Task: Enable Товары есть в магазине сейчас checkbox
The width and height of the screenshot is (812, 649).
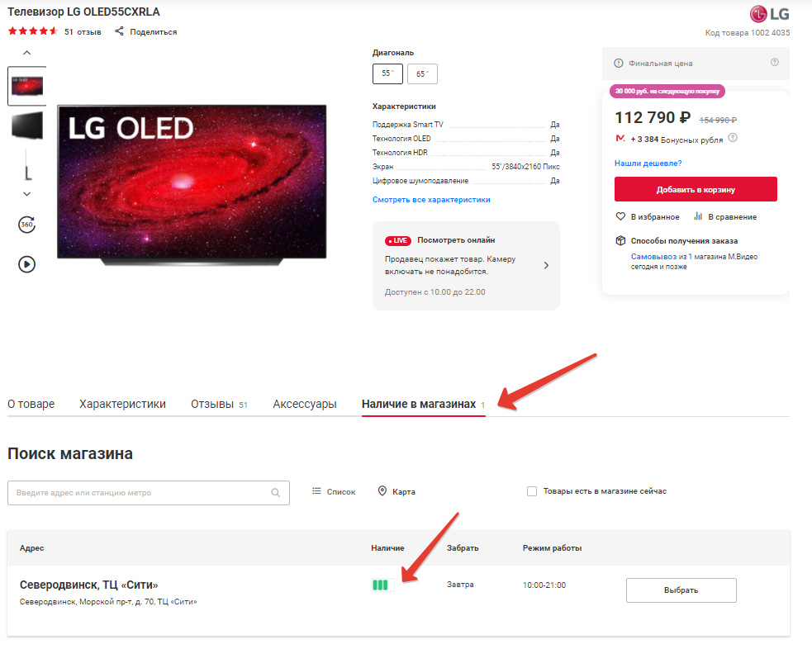Action: pyautogui.click(x=532, y=491)
